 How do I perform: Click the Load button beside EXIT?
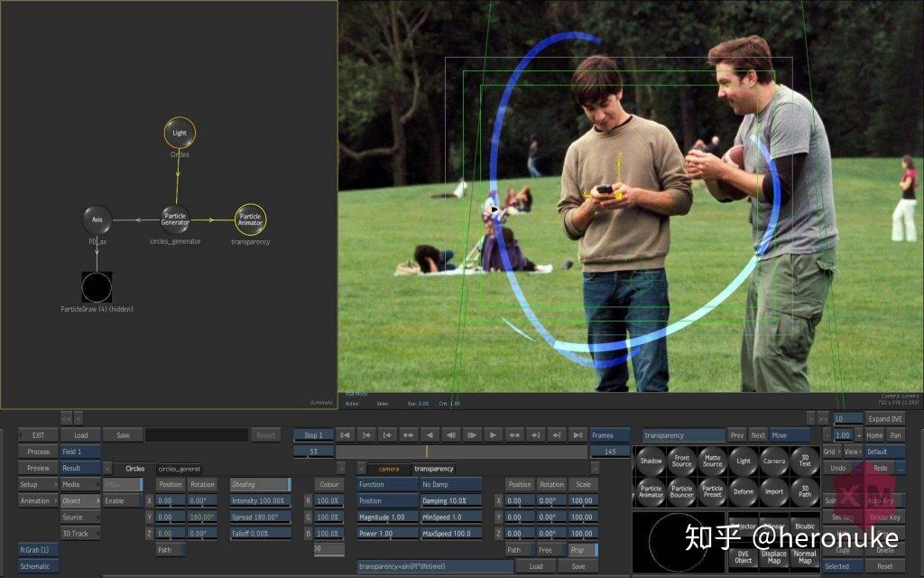80,435
